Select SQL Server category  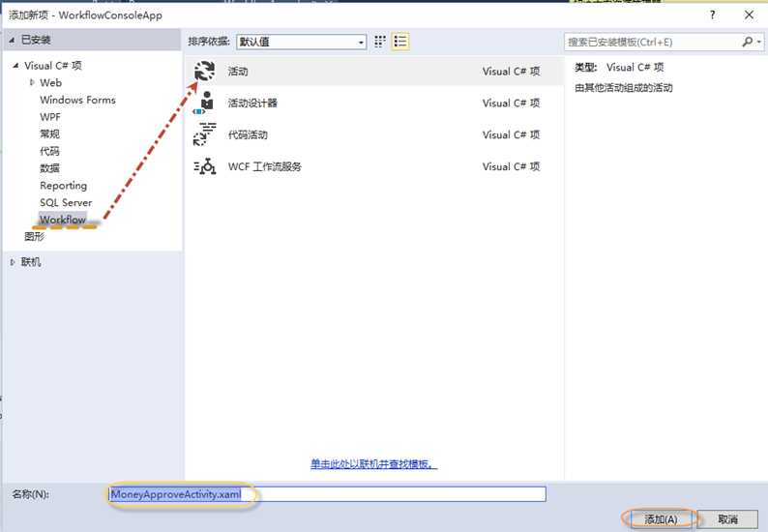pyautogui.click(x=66, y=203)
